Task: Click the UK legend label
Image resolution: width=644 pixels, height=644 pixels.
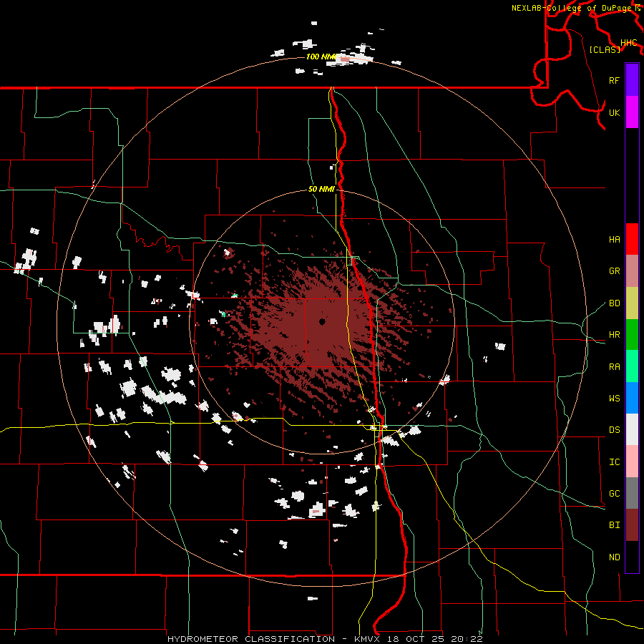Action: (x=614, y=112)
